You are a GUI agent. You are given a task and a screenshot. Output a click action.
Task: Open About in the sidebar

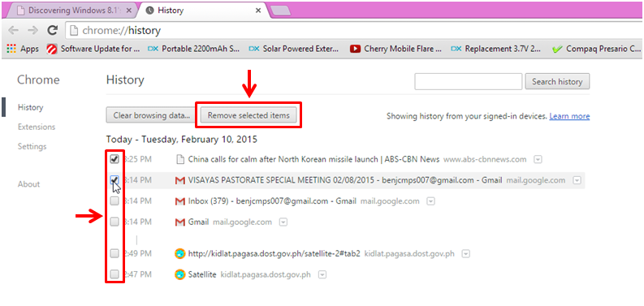click(x=28, y=184)
